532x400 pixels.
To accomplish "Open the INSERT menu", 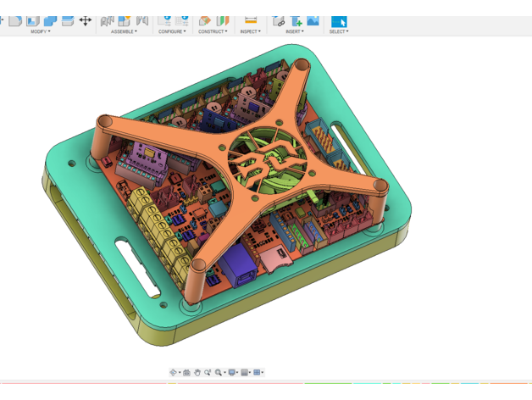I will 295,31.
